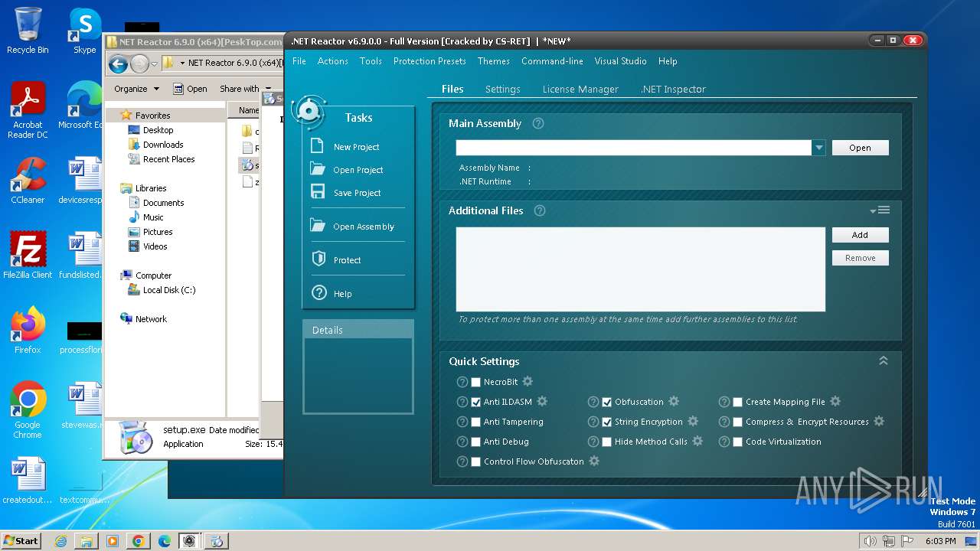Open Obfuscation settings gear
The image size is (980, 551).
point(674,401)
